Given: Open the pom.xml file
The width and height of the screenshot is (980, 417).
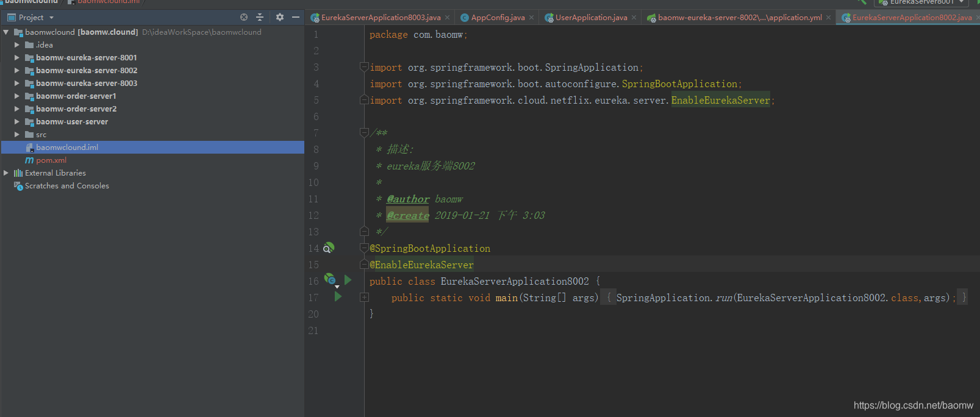Looking at the screenshot, I should click(x=51, y=160).
